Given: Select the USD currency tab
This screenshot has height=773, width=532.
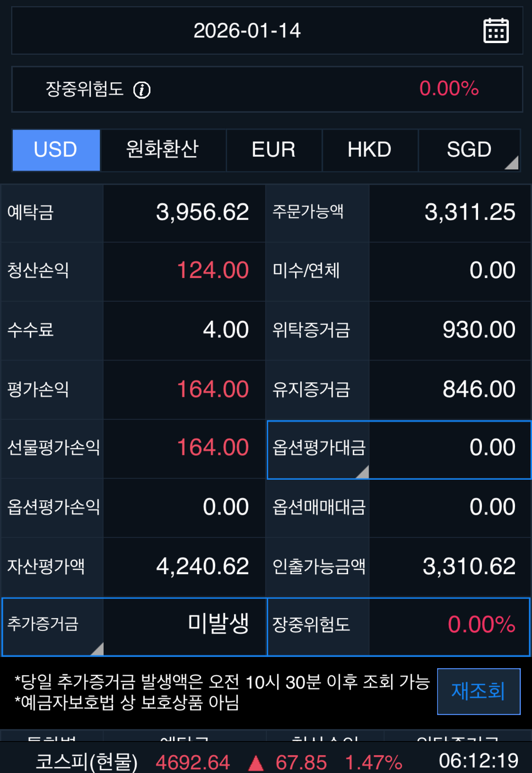Looking at the screenshot, I should click(56, 150).
